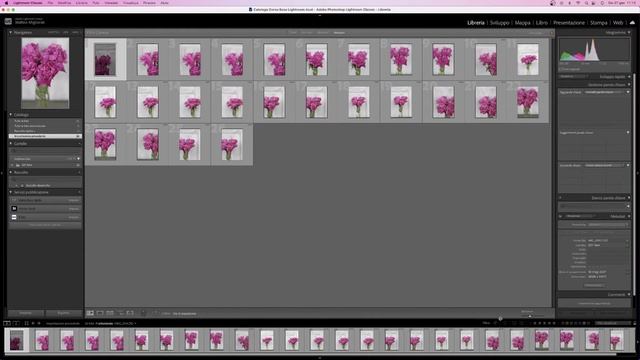Viewport: 640px width, 360px height.
Task: Click the Importa button
Action: pos(26,313)
